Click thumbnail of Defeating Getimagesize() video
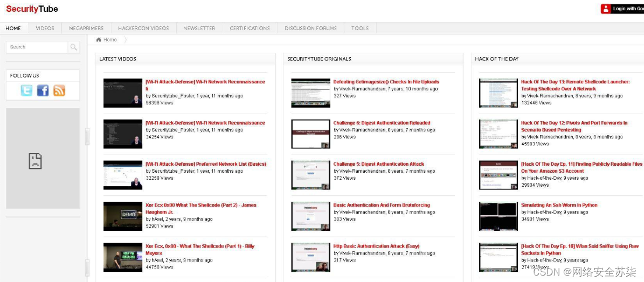The height and width of the screenshot is (282, 644). 310,93
